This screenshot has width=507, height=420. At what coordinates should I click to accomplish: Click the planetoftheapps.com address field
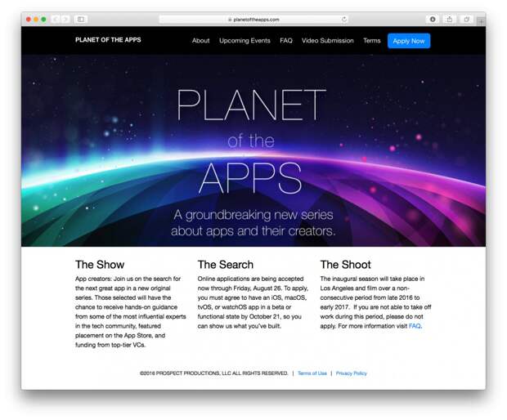click(x=254, y=20)
